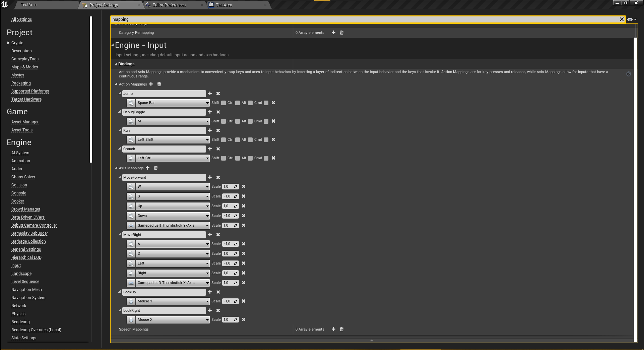Viewport: 644px width, 350px height.
Task: Add key to MoveForward axis
Action: (210, 177)
